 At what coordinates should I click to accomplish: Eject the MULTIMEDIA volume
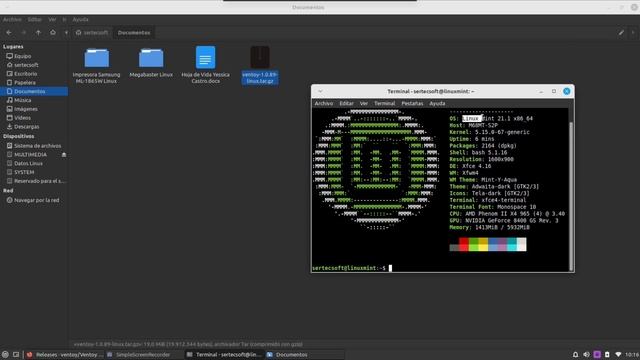click(64, 155)
